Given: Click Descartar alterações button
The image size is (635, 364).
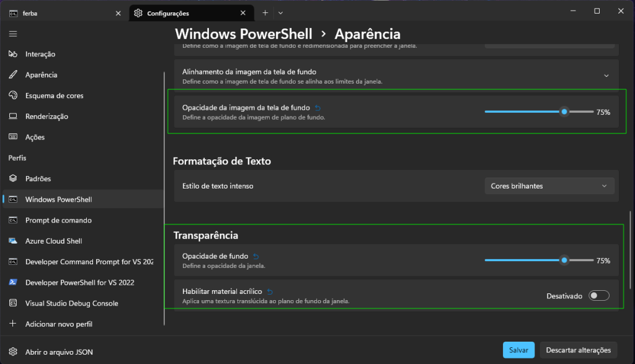Looking at the screenshot, I should [x=578, y=350].
